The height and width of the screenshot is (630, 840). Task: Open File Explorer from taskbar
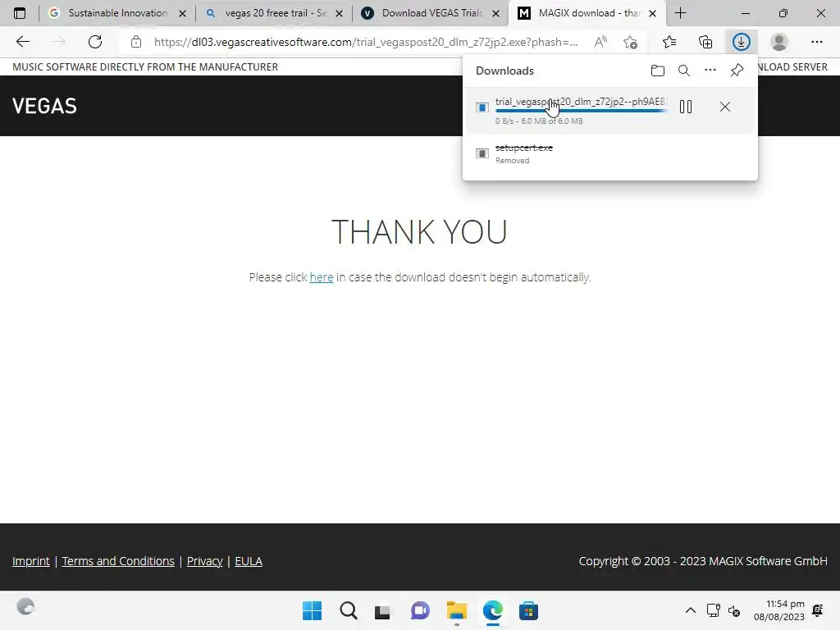coord(456,610)
